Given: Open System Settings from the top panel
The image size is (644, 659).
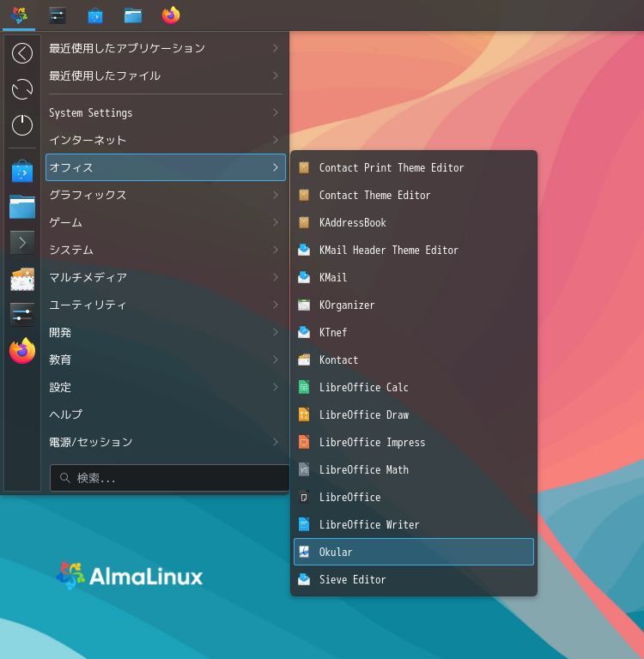Looking at the screenshot, I should 58,15.
